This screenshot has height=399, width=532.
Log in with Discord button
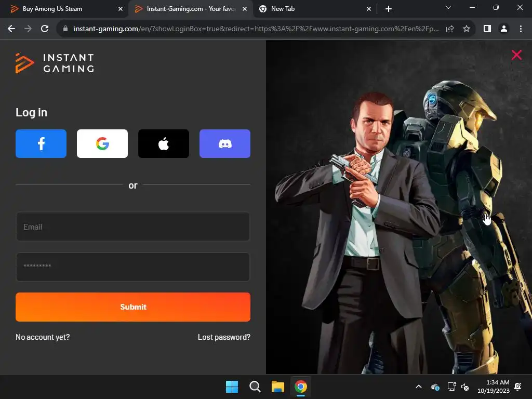pos(225,143)
